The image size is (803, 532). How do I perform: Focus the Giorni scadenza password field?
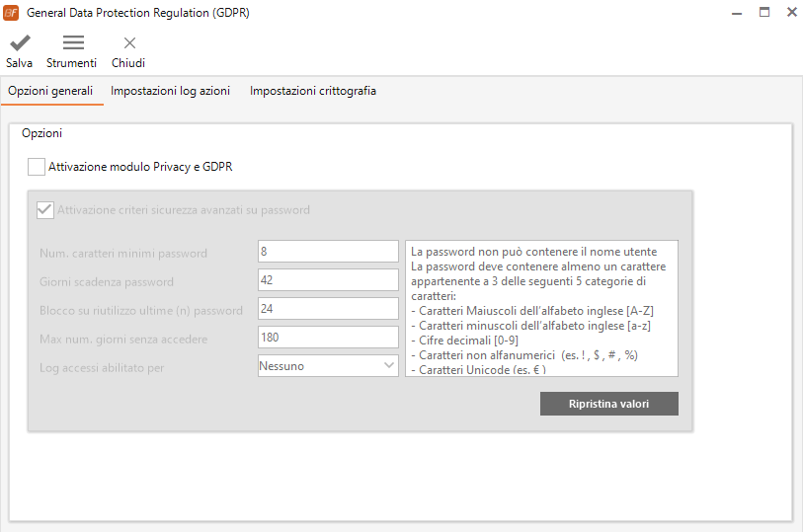[328, 279]
